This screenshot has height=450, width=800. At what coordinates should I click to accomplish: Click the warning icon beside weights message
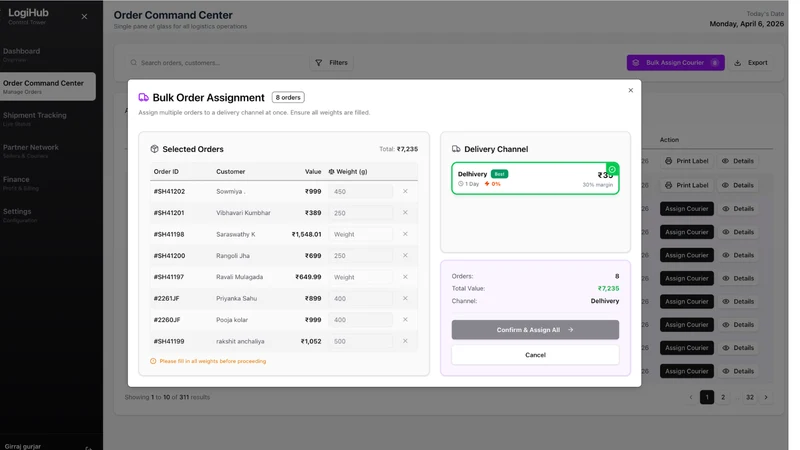tap(153, 361)
